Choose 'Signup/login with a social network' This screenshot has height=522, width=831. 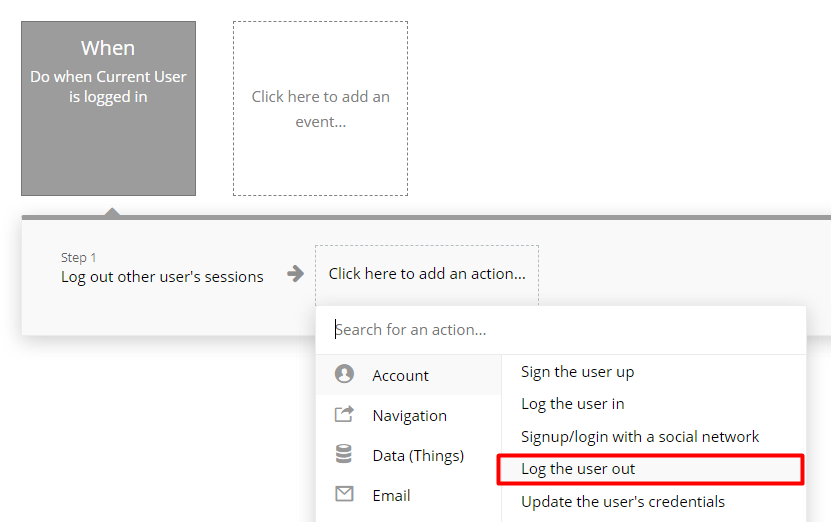(x=640, y=437)
